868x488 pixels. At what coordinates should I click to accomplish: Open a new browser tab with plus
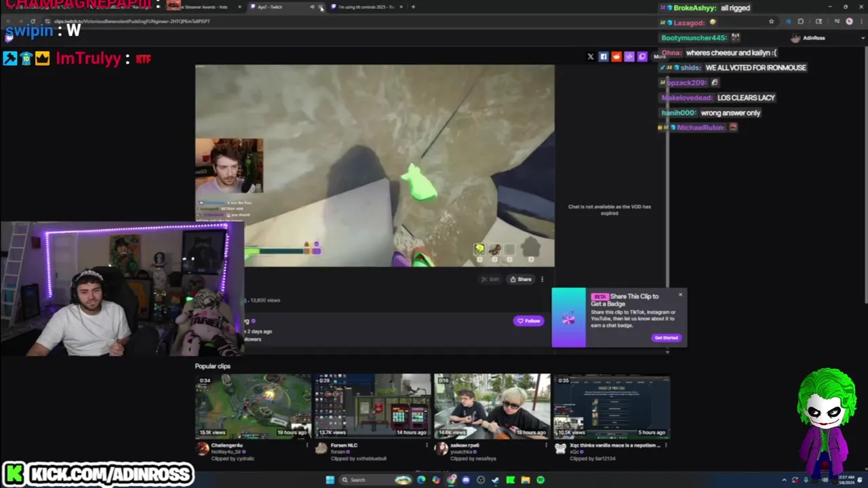click(413, 7)
